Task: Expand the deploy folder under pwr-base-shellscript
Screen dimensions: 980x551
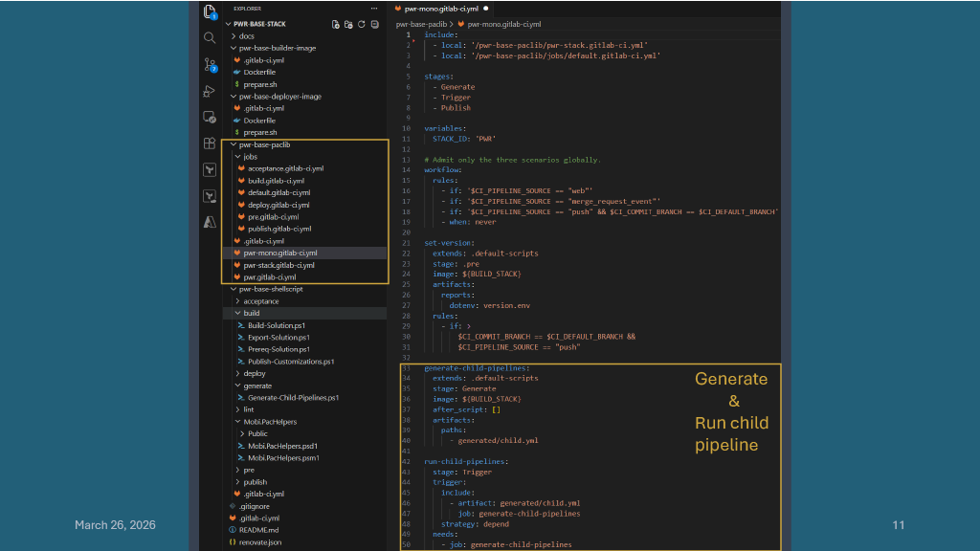Action: [254, 373]
